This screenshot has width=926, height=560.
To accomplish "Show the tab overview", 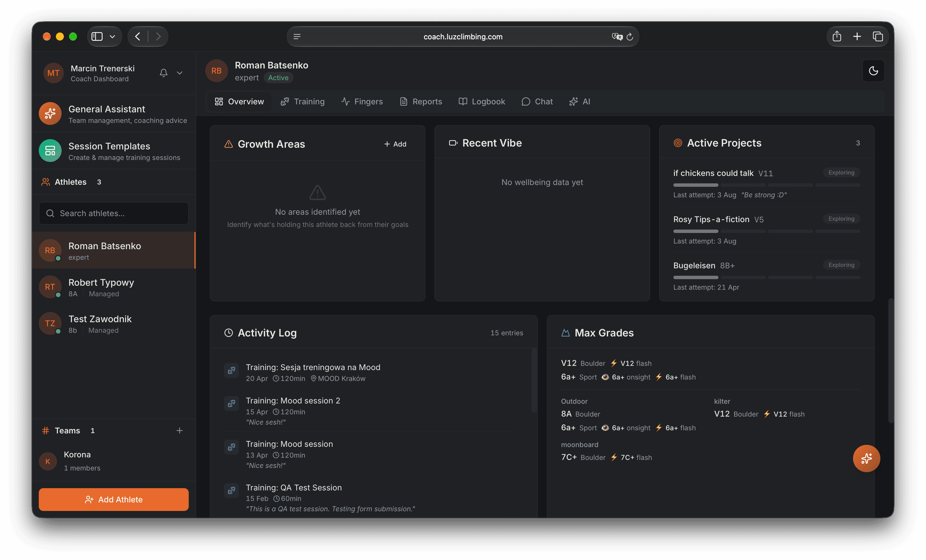I will [878, 36].
